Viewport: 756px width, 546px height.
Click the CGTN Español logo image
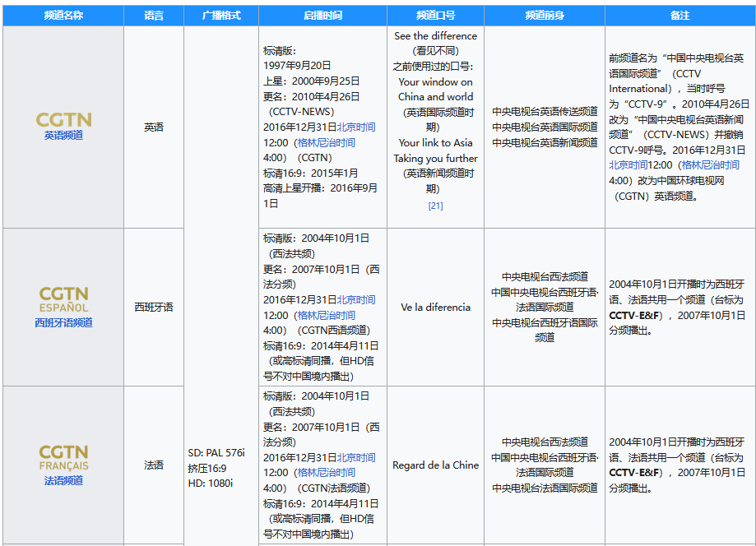pos(63,299)
